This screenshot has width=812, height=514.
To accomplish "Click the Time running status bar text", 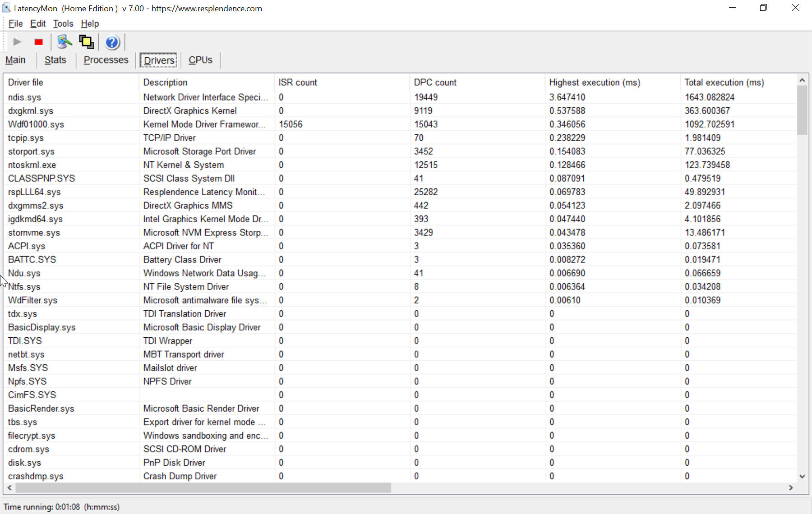I will (62, 507).
